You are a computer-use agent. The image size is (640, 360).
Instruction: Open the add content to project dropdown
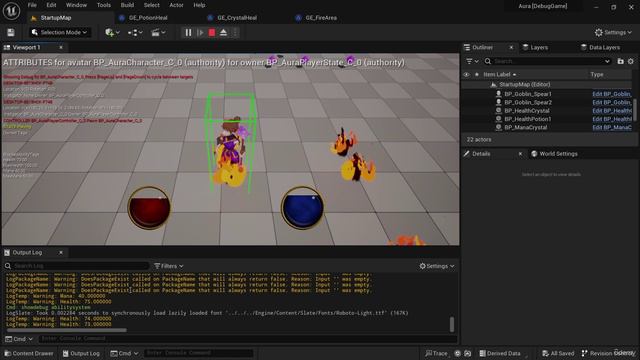click(x=112, y=32)
